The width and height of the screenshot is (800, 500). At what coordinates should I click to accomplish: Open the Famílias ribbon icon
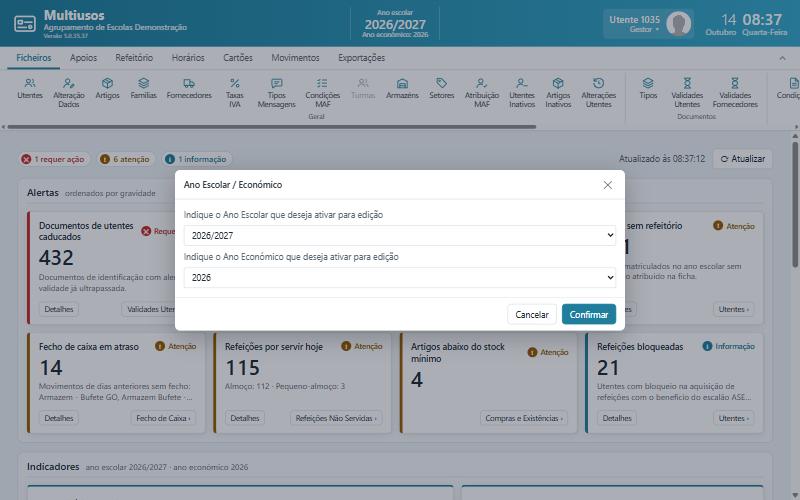point(143,88)
